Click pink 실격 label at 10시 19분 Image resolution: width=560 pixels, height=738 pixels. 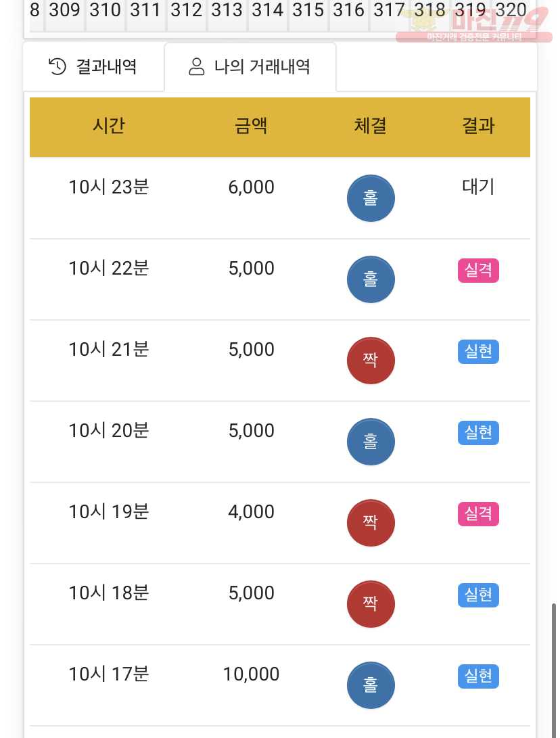[478, 514]
